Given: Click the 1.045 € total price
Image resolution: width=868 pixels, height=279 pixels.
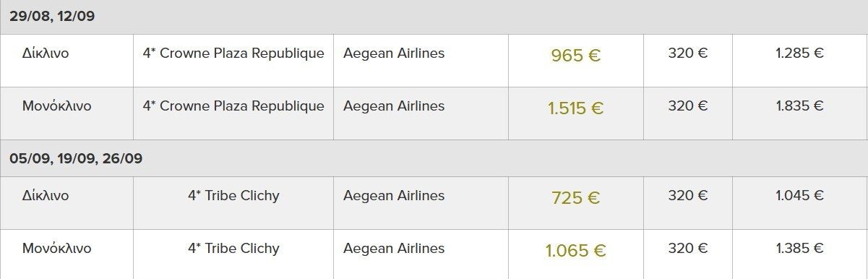Looking at the screenshot, I should point(800,196).
